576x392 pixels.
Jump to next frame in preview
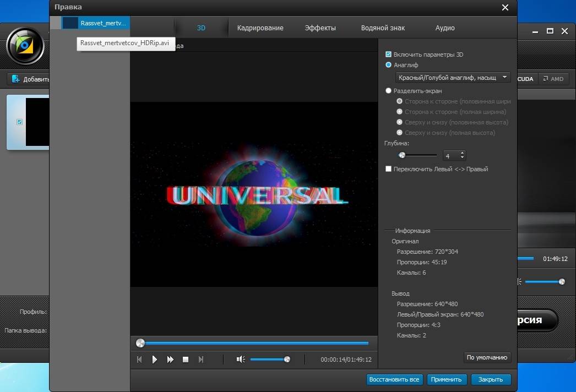[x=200, y=360]
